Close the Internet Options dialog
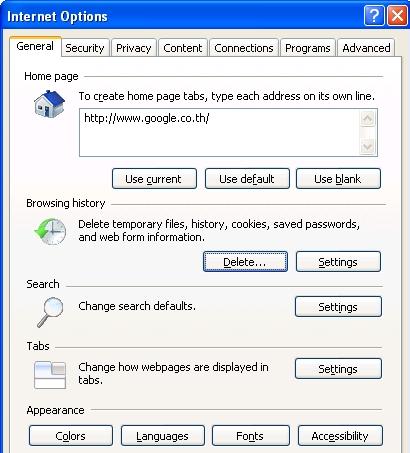Image resolution: width=410 pixels, height=453 pixels. [x=397, y=15]
